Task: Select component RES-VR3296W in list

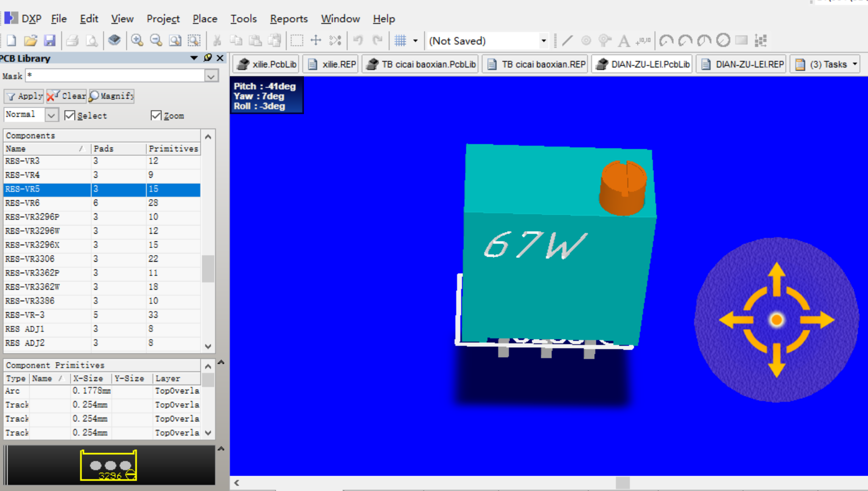Action: (102, 231)
